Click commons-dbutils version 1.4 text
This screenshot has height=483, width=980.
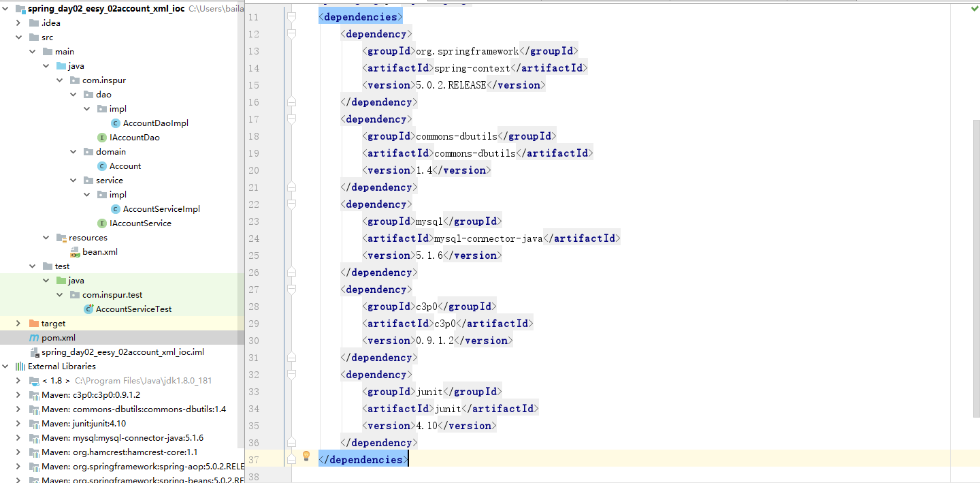pyautogui.click(x=424, y=170)
